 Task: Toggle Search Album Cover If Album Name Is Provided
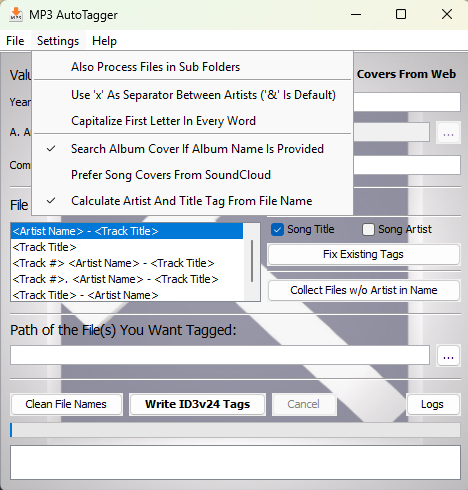point(193,149)
